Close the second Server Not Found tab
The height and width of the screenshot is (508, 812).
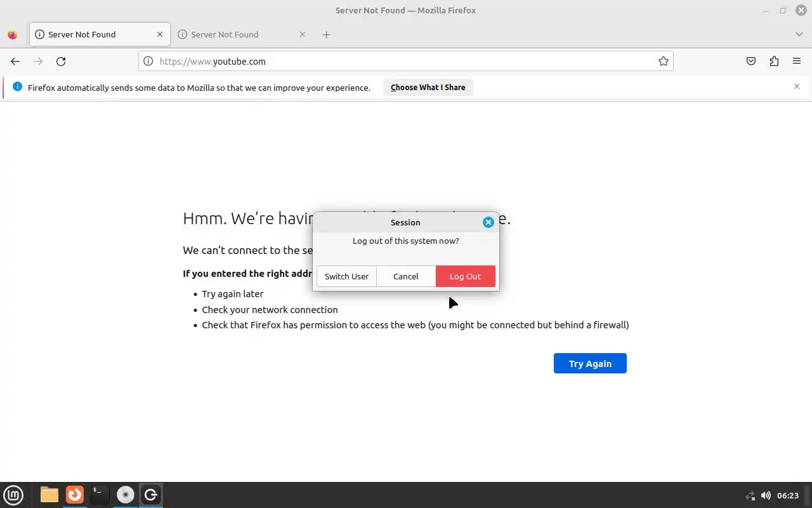[x=303, y=34]
